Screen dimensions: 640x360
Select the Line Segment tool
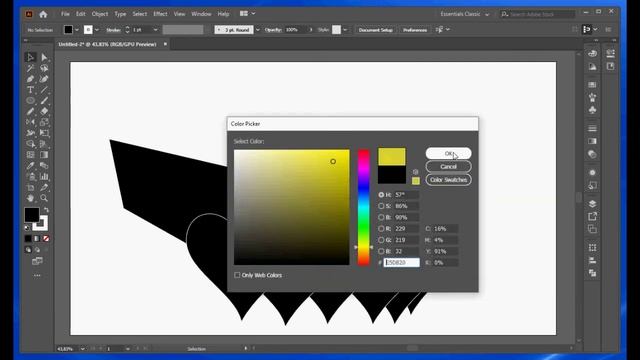click(44, 90)
